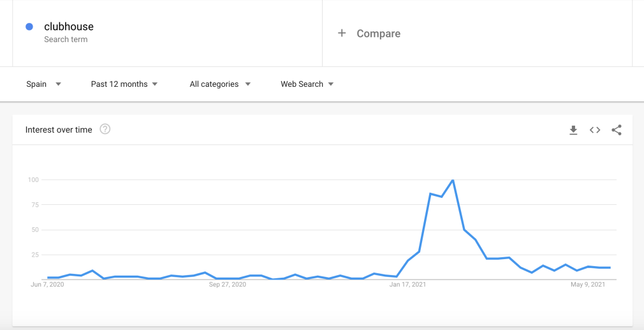The image size is (644, 330).
Task: Open the All categories dropdown
Action: click(x=220, y=84)
